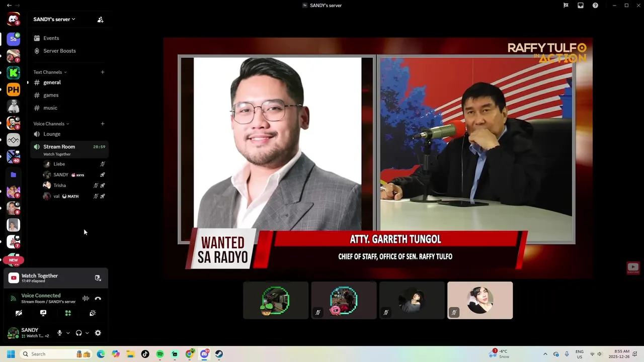Select second participant tile with teal ring
The width and height of the screenshot is (644, 362).
[x=344, y=300]
